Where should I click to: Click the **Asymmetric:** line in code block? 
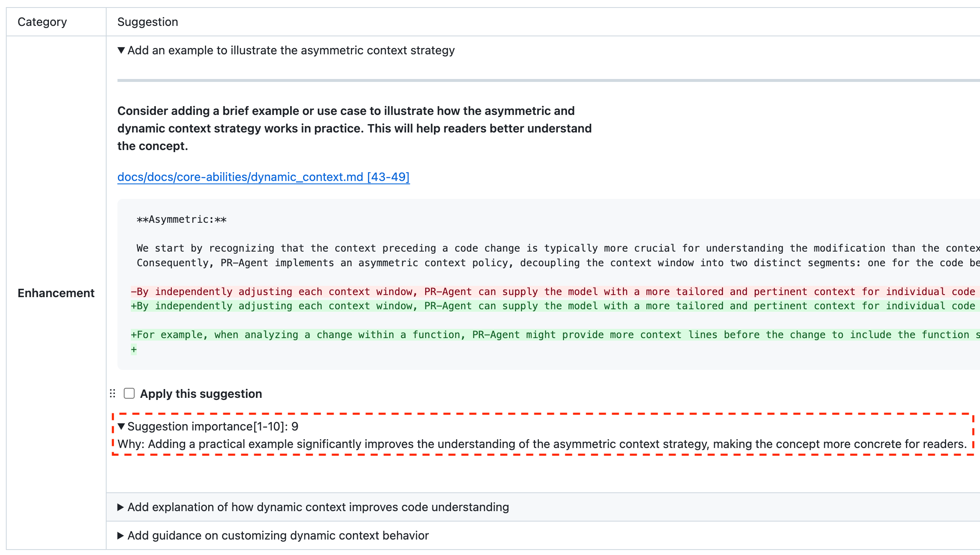181,220
